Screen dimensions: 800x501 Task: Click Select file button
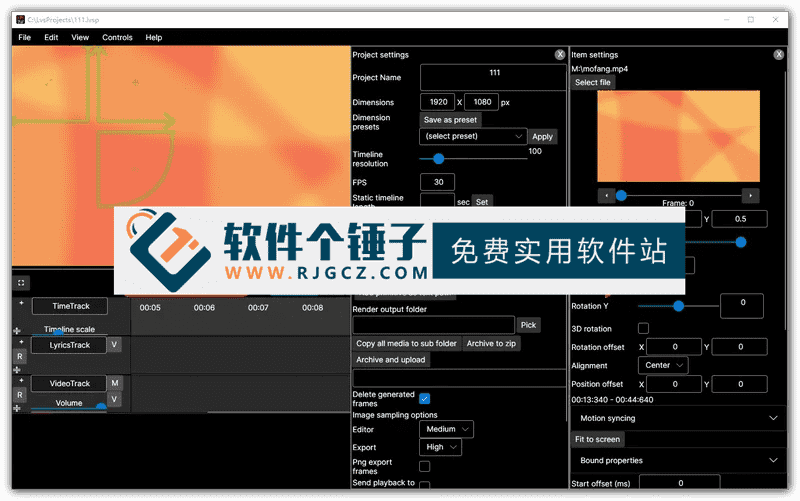click(x=592, y=82)
